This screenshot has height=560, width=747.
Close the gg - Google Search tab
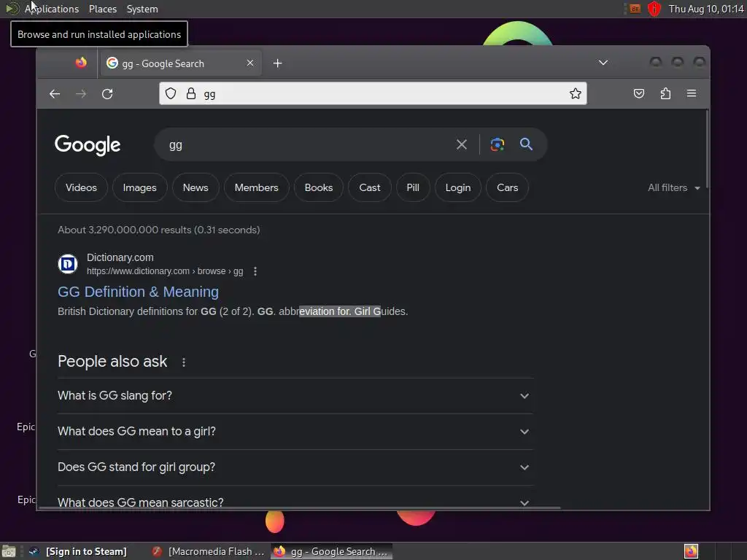point(250,63)
